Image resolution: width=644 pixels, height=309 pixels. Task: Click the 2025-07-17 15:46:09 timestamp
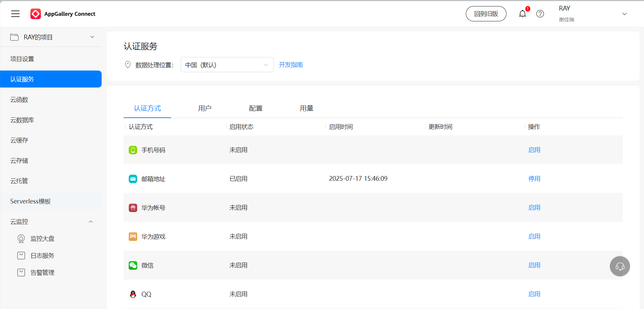[358, 179]
